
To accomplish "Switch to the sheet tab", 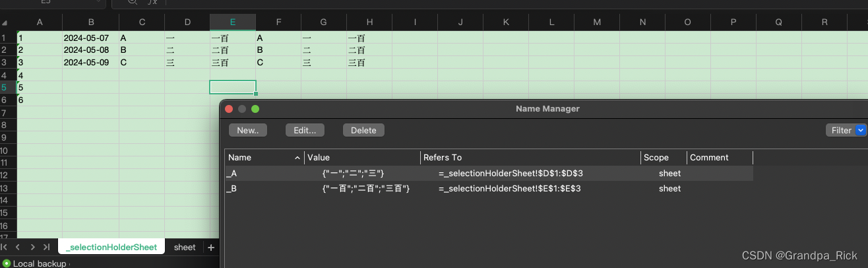I will tap(185, 247).
